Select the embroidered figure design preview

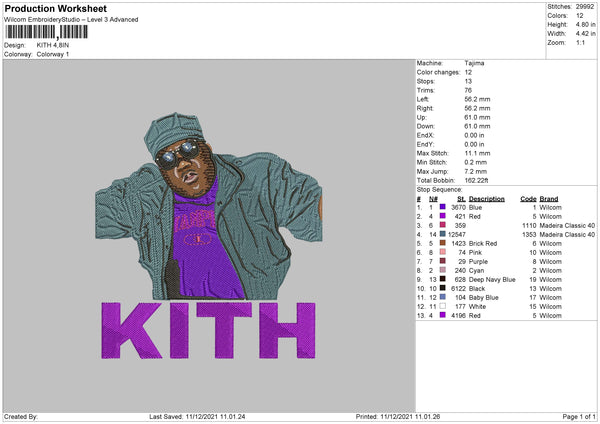tap(209, 205)
